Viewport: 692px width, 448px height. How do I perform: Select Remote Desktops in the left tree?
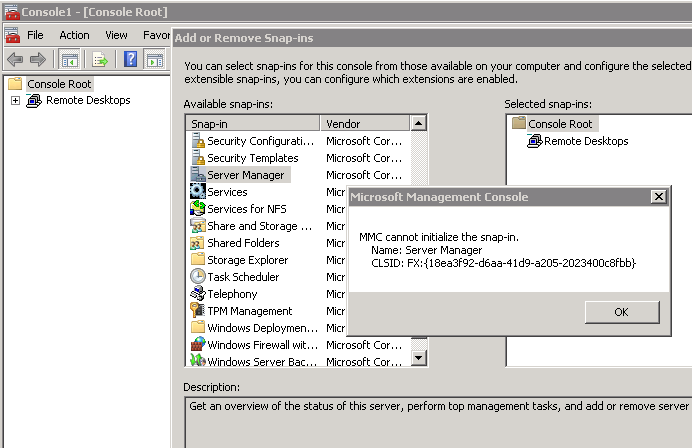[88, 100]
